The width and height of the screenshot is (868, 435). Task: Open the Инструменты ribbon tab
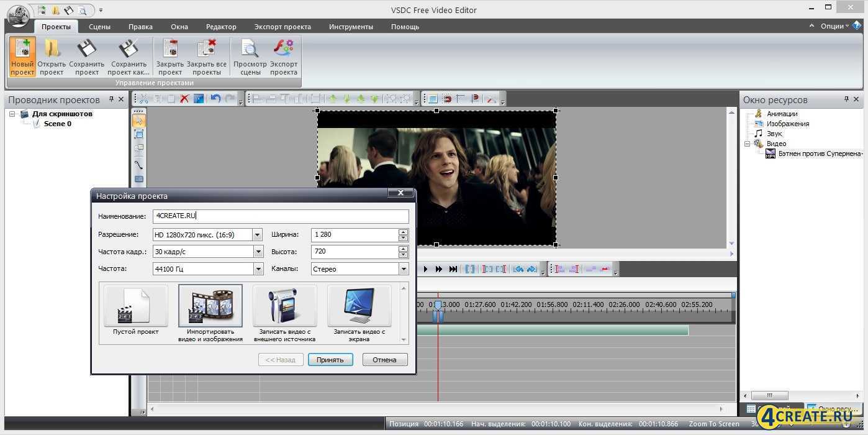[351, 27]
